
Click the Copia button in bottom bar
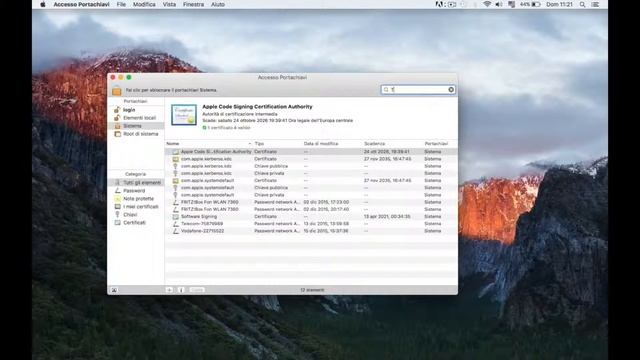(x=197, y=290)
